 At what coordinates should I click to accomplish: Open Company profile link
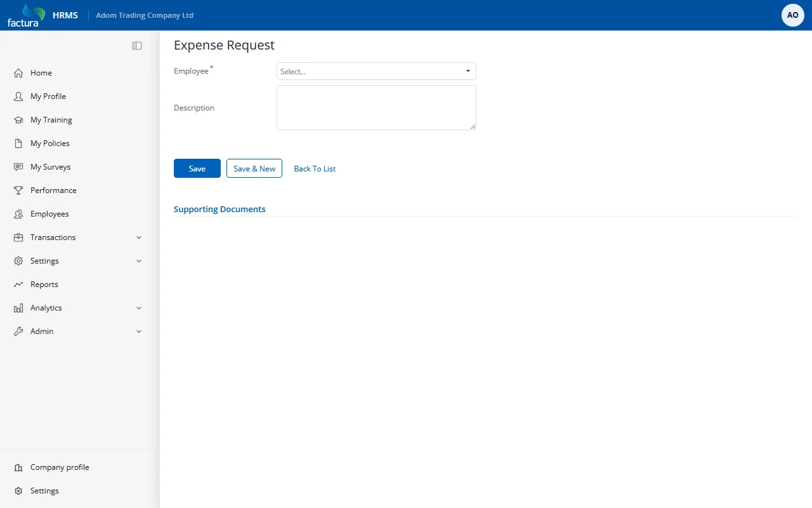[60, 467]
